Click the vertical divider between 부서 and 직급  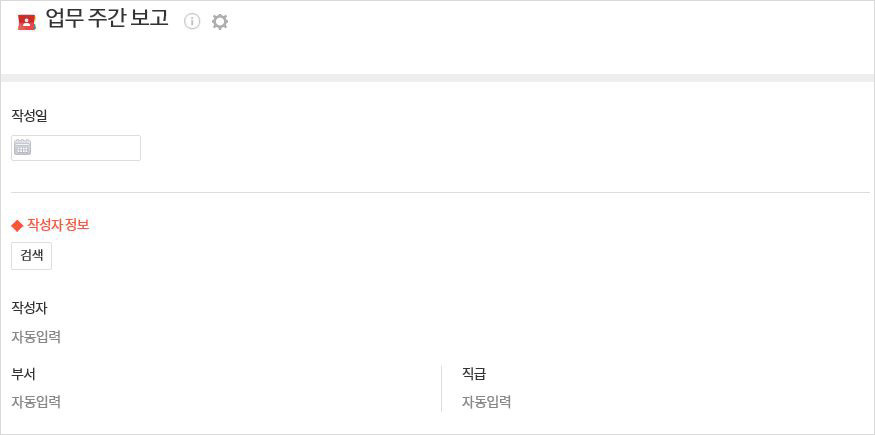click(441, 388)
